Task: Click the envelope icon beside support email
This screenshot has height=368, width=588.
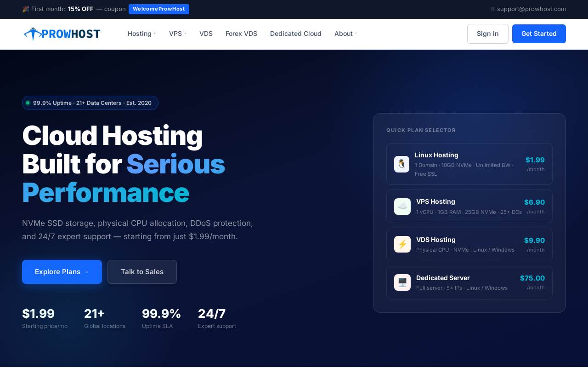Action: [x=493, y=9]
